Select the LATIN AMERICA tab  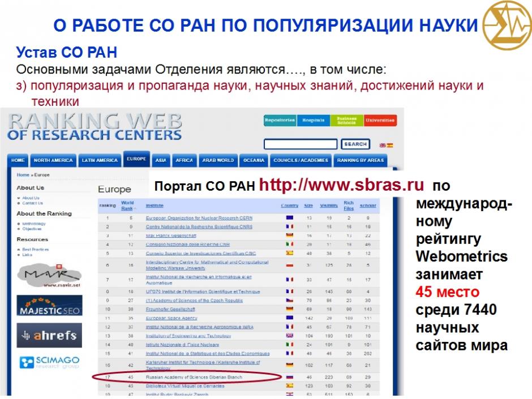100,160
